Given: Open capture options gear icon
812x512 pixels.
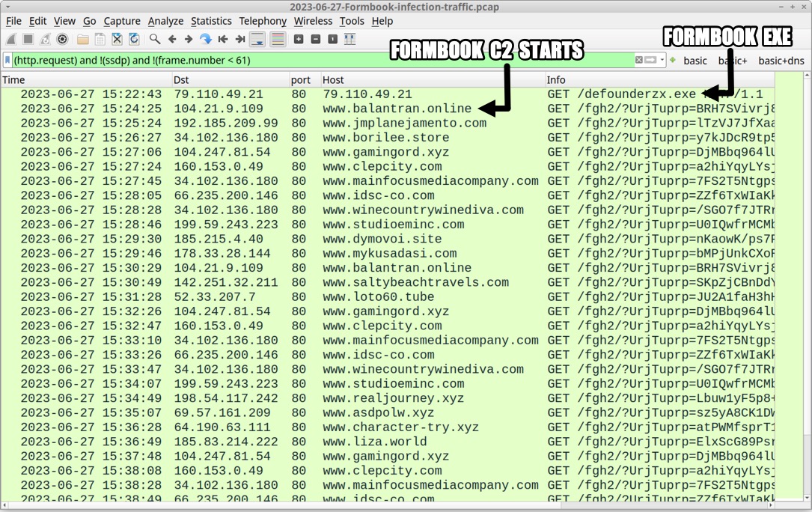Looking at the screenshot, I should (62, 39).
